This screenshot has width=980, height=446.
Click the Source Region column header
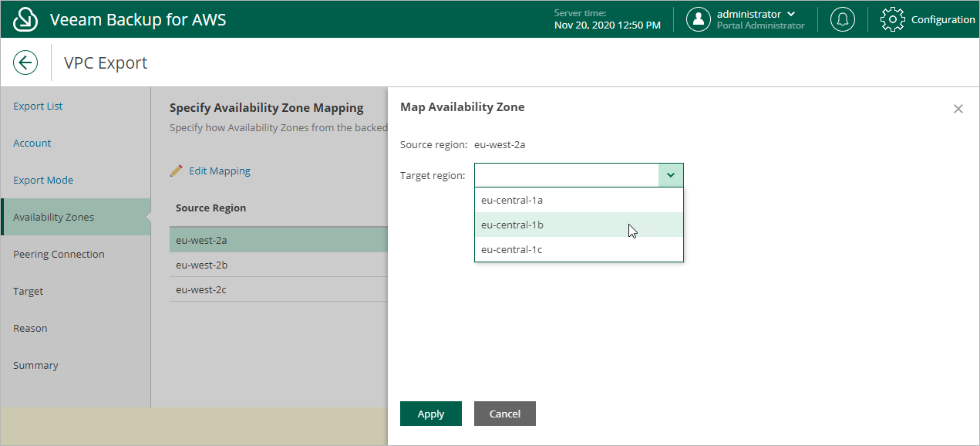pyautogui.click(x=211, y=208)
